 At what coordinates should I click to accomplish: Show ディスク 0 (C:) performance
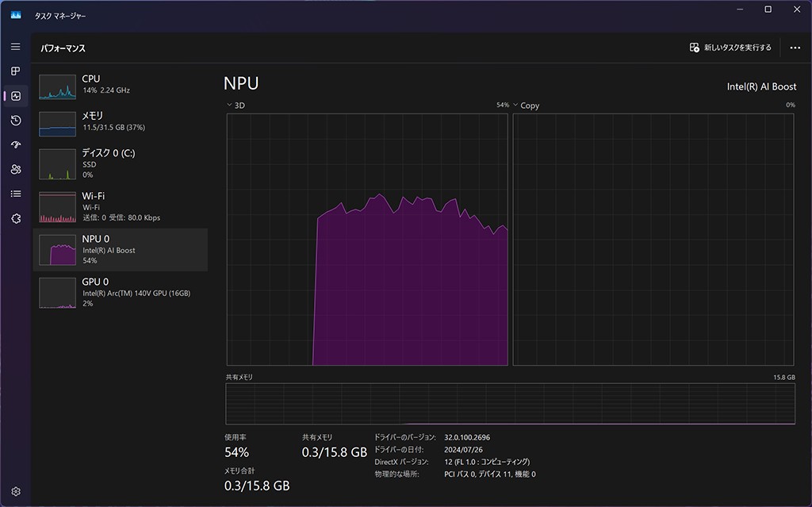pyautogui.click(x=121, y=163)
